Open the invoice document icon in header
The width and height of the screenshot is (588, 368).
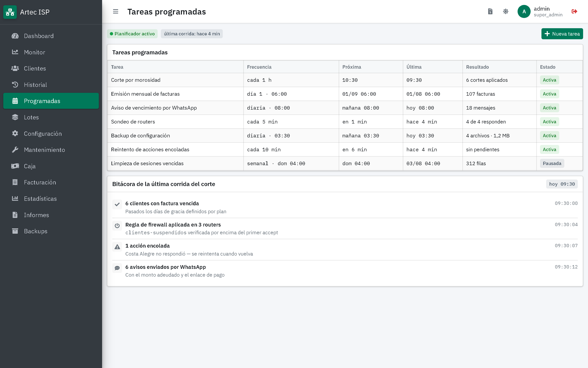tap(490, 11)
